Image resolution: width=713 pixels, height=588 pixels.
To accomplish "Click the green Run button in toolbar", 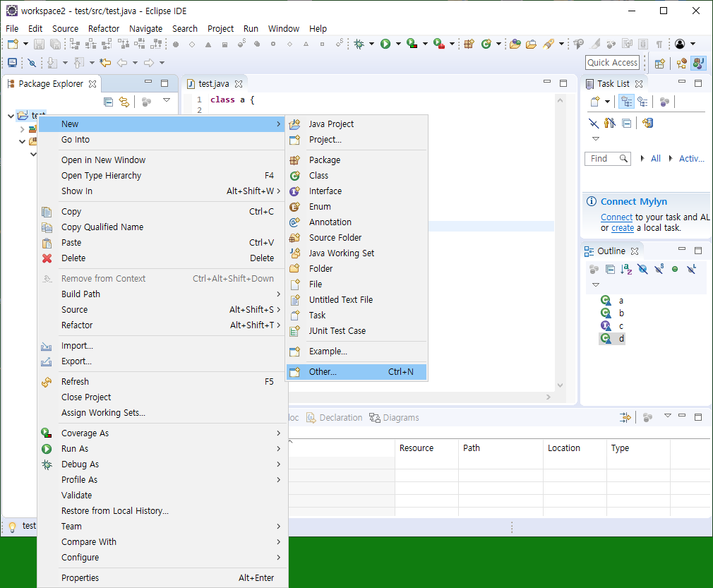I will tap(385, 44).
